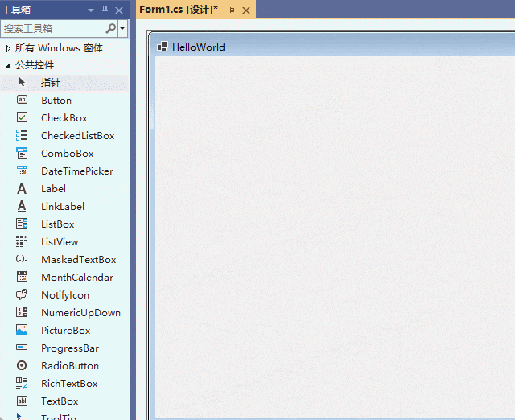Screen dimensions: 515x420
Task: Select the MonthCalendar control icon
Action: [x=23, y=277]
